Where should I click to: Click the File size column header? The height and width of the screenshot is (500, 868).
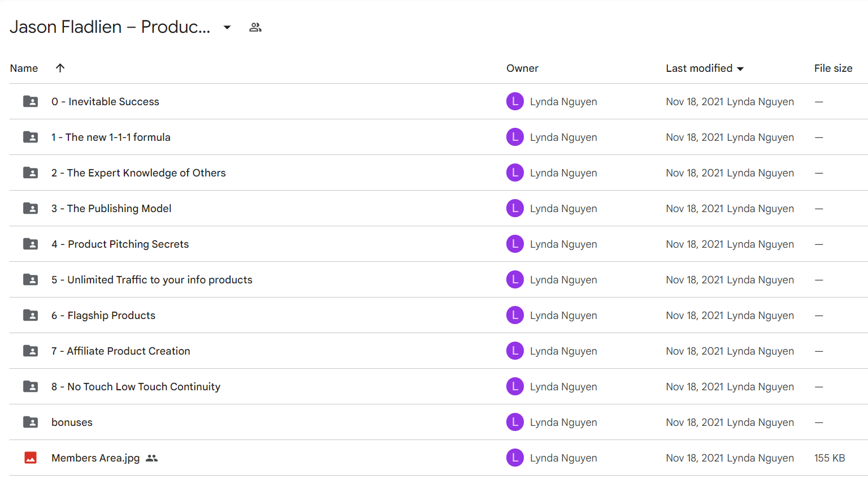click(833, 68)
